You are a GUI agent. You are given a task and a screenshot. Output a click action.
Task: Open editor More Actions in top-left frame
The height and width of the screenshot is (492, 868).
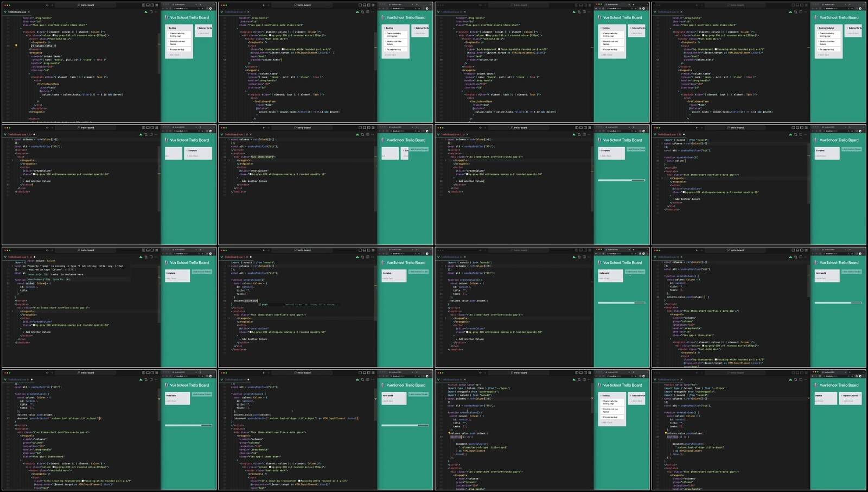(x=156, y=12)
